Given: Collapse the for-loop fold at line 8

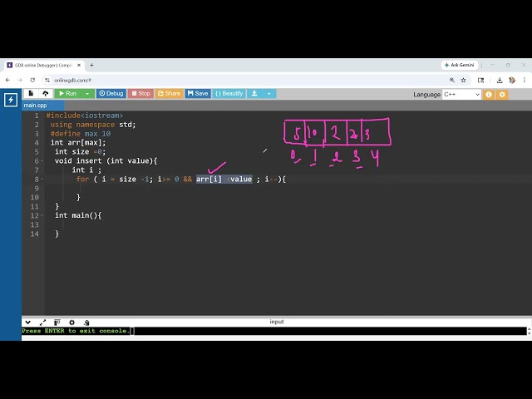Looking at the screenshot, I should 42,180.
